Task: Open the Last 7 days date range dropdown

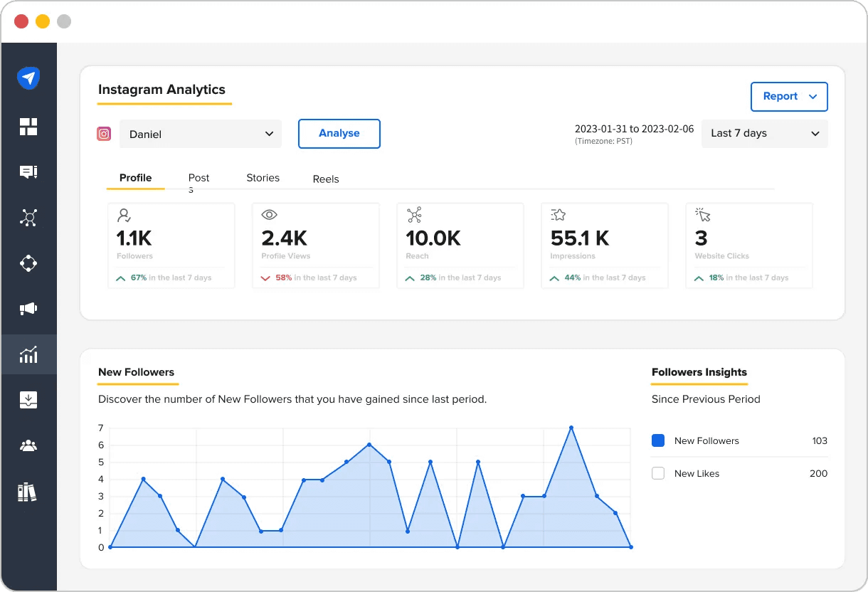Action: 764,133
